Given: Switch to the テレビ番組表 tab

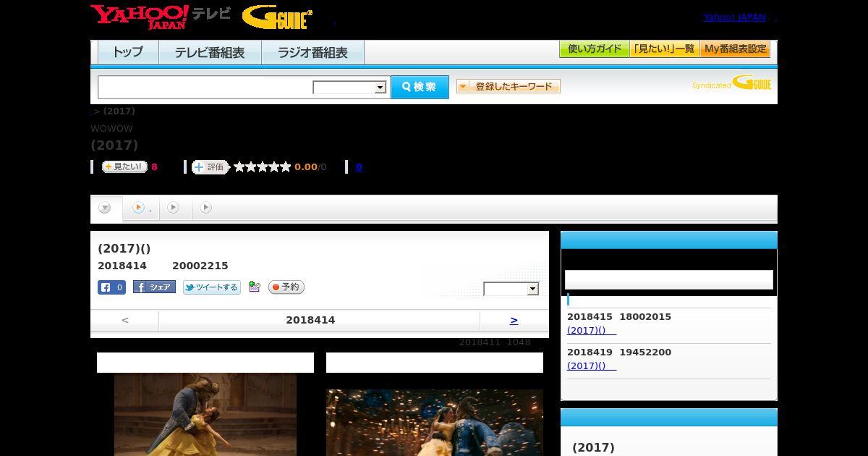Looking at the screenshot, I should pos(210,53).
